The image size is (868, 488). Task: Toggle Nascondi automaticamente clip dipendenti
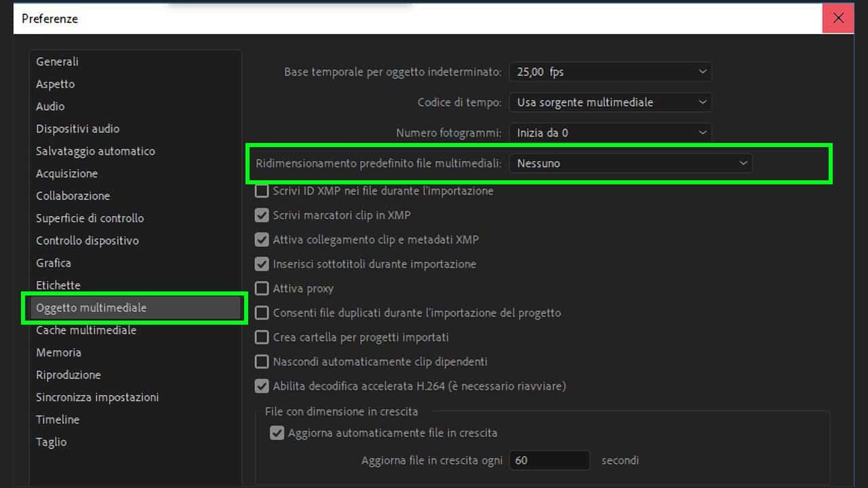coord(262,362)
